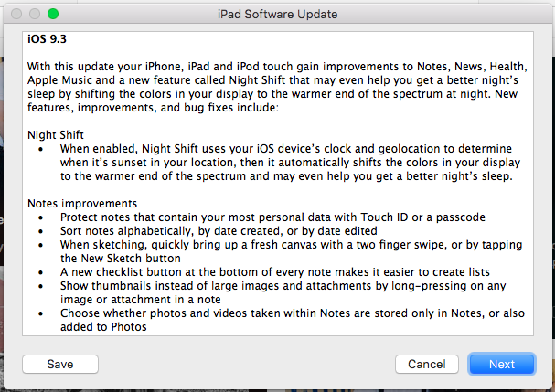Click the greyed-out minimize window button

[34, 15]
